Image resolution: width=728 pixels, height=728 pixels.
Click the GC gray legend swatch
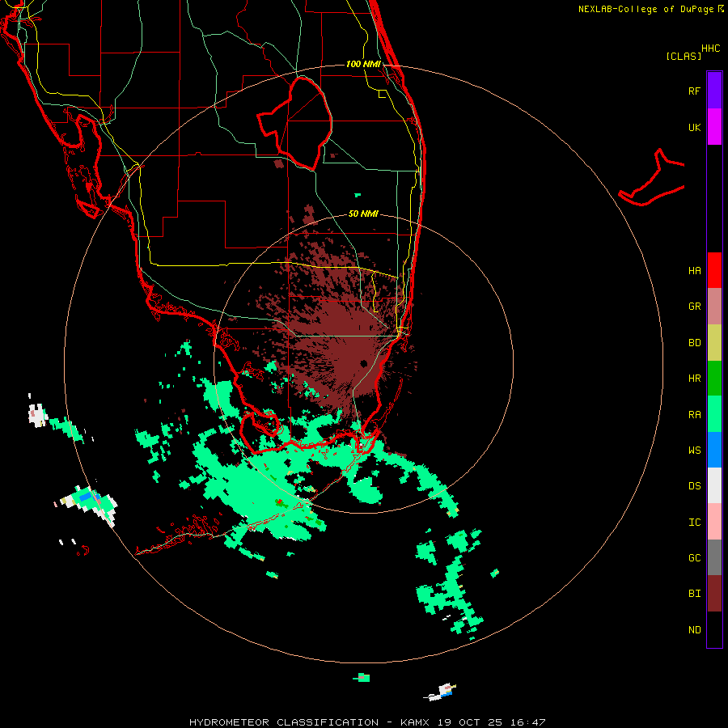[714, 557]
